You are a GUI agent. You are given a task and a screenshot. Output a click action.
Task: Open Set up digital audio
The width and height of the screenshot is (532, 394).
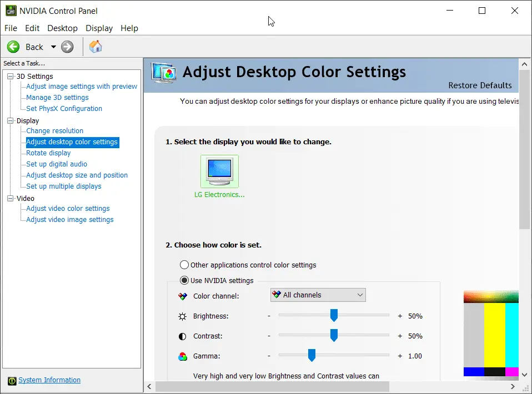[57, 164]
